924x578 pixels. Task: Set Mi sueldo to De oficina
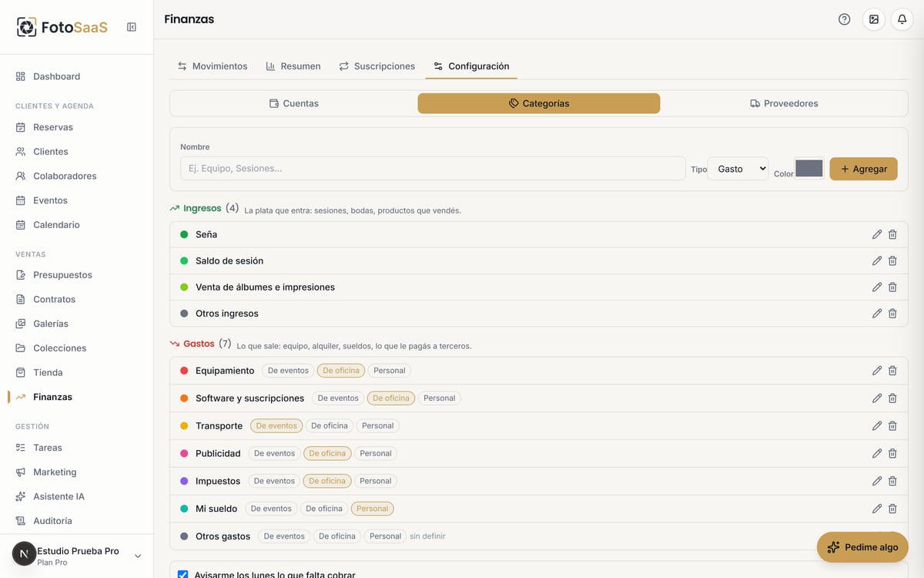[x=324, y=509]
